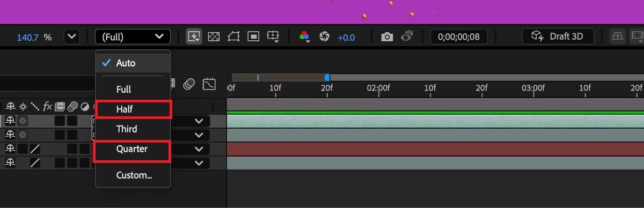This screenshot has height=208, width=644.
Task: Click the RGB channel colors icon
Action: click(304, 36)
